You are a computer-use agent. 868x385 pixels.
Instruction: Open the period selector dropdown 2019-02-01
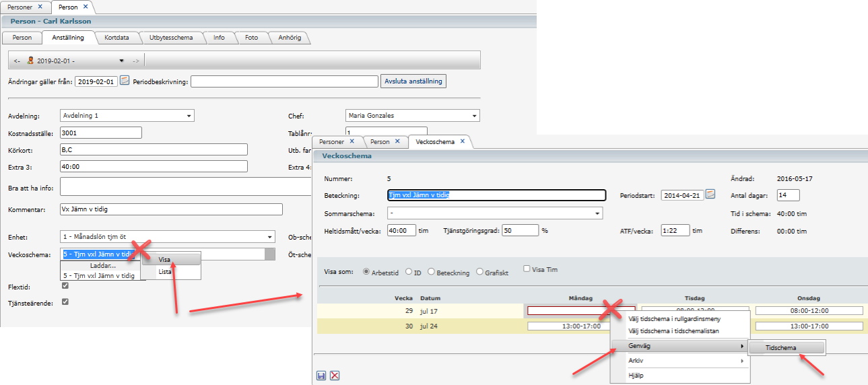pos(122,61)
